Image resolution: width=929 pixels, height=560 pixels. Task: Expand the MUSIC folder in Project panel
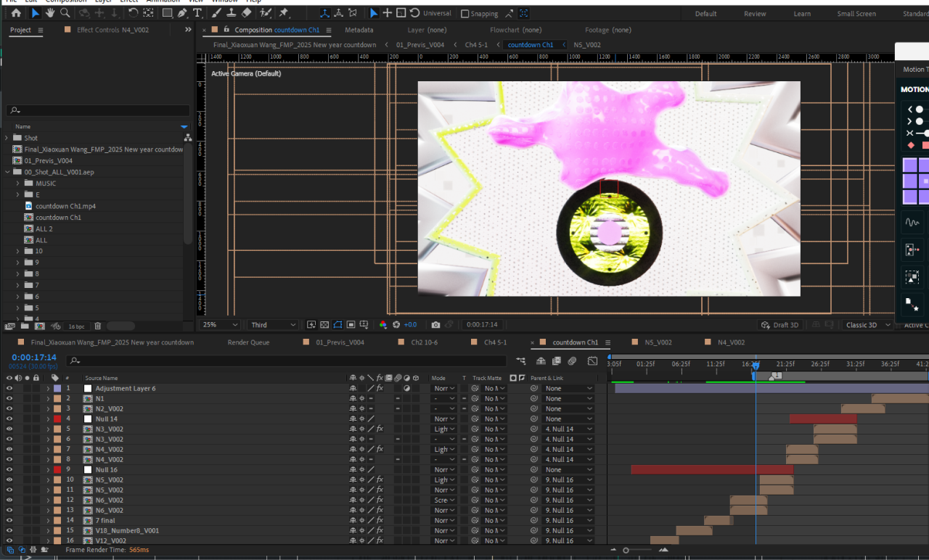(x=18, y=184)
